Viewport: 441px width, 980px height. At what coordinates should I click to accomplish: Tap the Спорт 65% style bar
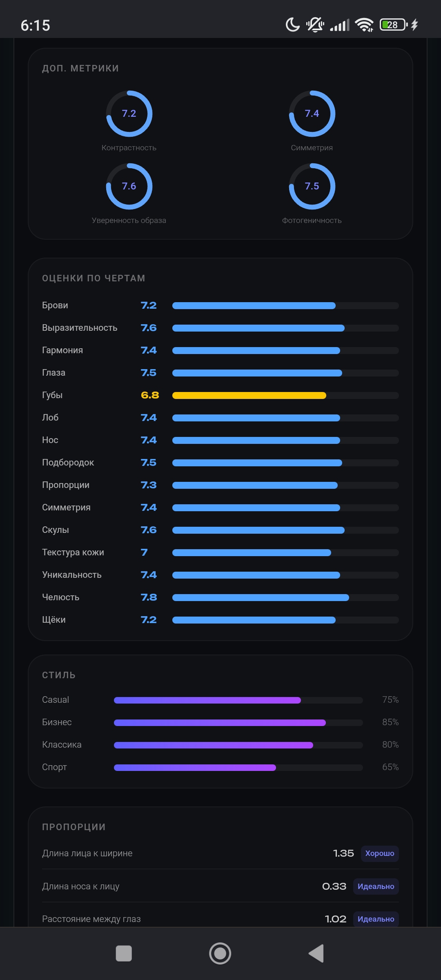tap(238, 767)
